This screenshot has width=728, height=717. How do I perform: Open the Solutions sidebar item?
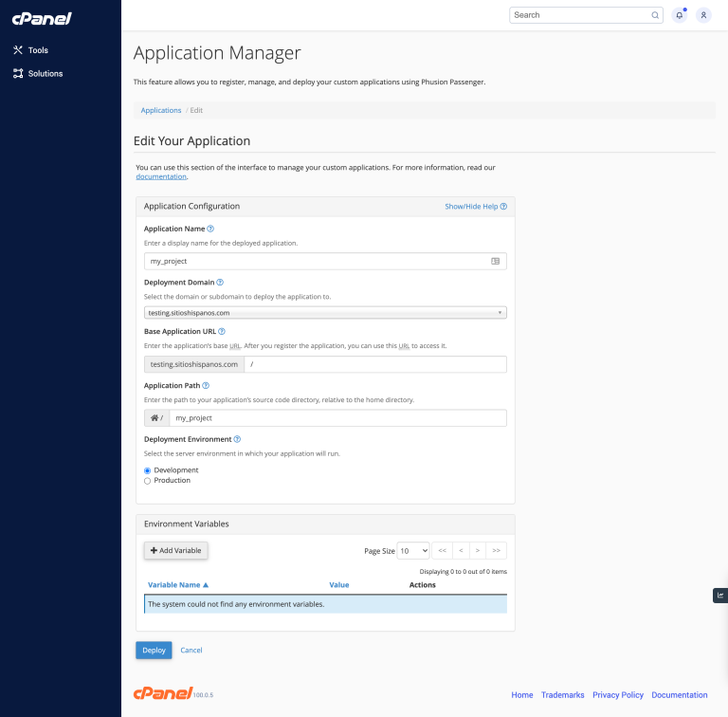38,73
